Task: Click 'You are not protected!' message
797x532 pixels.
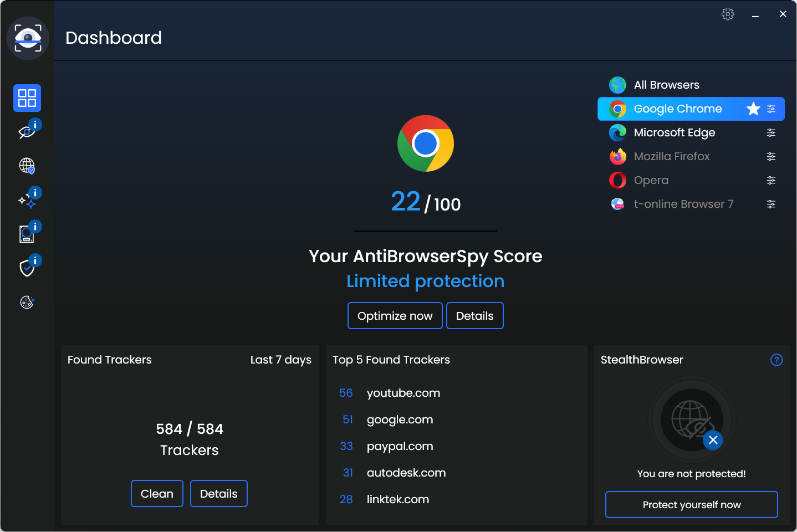Action: (x=692, y=474)
